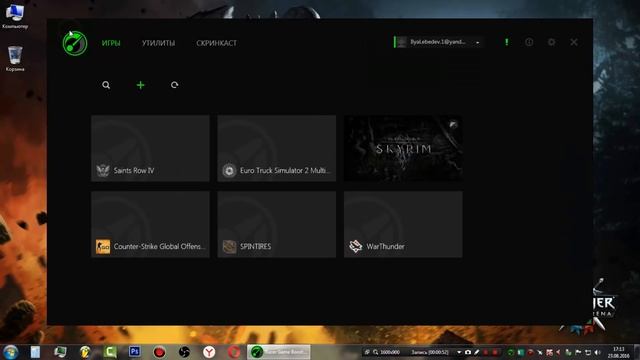Open the Компьютер desktop icon
Viewport: 640px width, 360px height.
pos(15,16)
